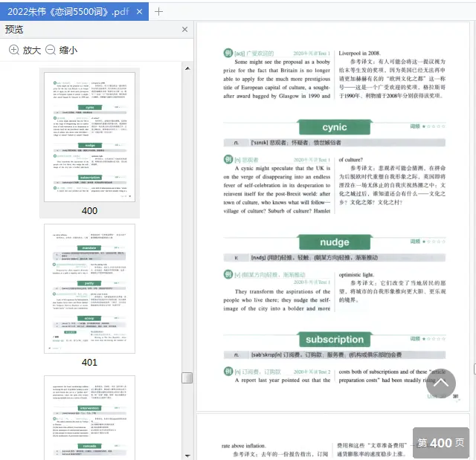The width and height of the screenshot is (476, 460).
Task: Click the 例 example badge under cynic
Action: [x=228, y=159]
